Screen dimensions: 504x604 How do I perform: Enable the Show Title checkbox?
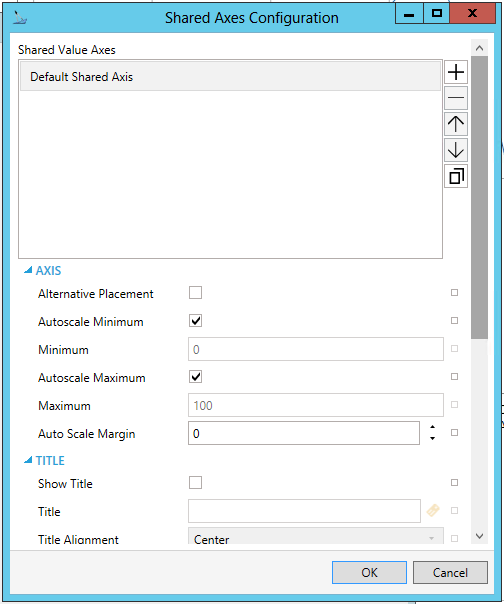click(195, 482)
